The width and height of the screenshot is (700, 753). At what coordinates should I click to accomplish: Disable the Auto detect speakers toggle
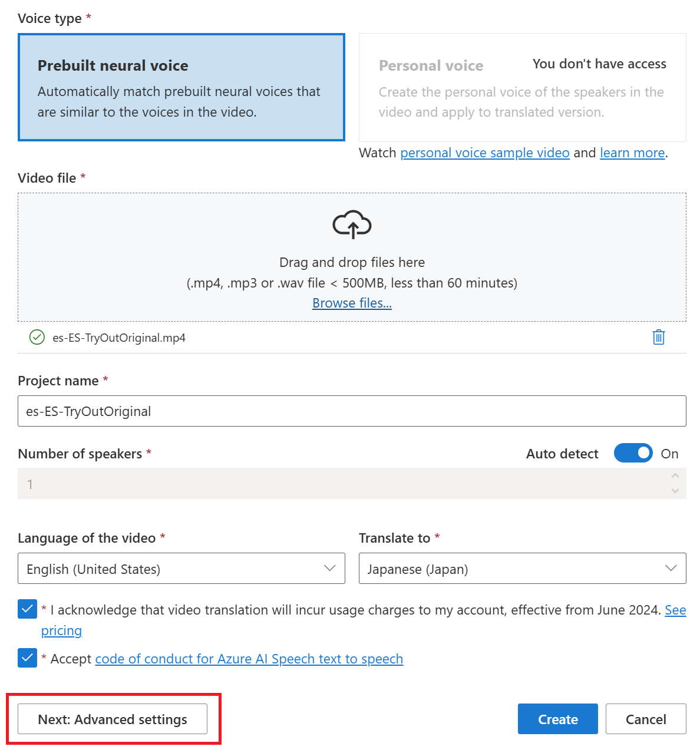click(633, 453)
